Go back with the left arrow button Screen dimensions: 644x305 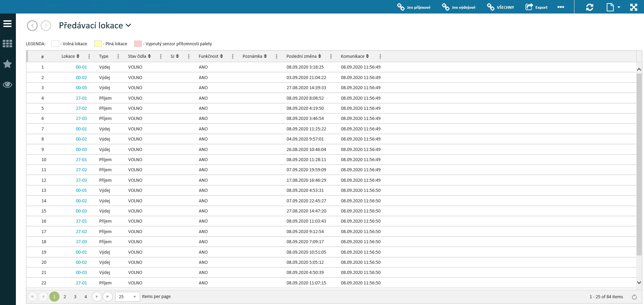pyautogui.click(x=32, y=26)
